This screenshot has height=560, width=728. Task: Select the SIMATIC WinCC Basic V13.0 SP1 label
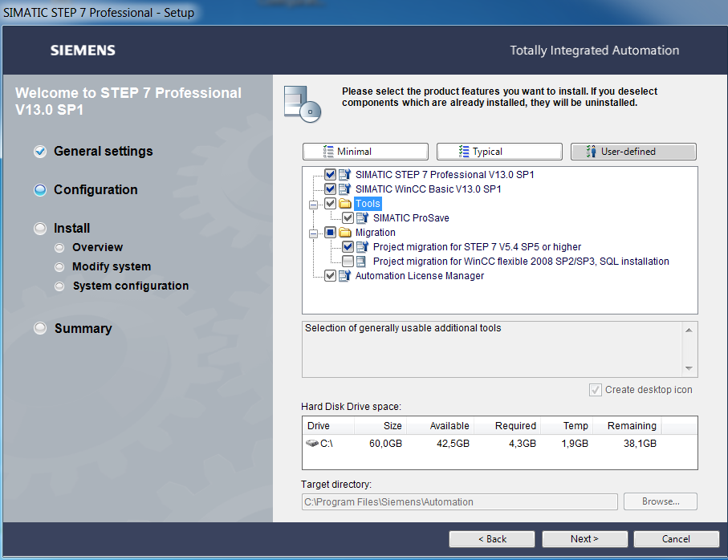pos(428,189)
